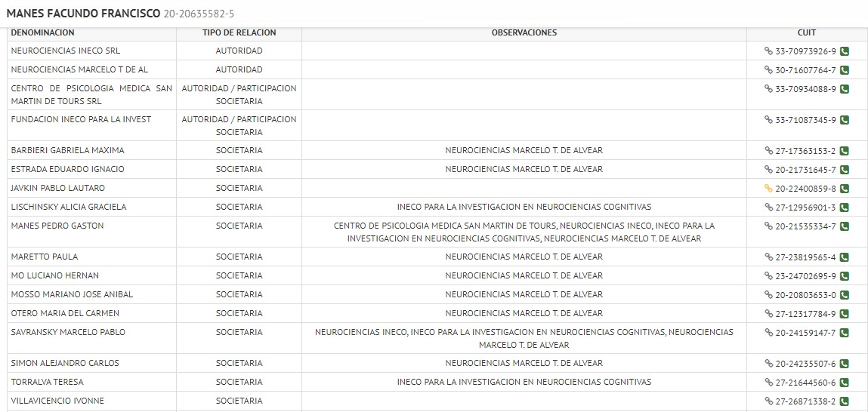Viewport: 868px width, 412px height.
Task: Click the link icon beside CUIT 20-21535334-7
Action: (768, 226)
